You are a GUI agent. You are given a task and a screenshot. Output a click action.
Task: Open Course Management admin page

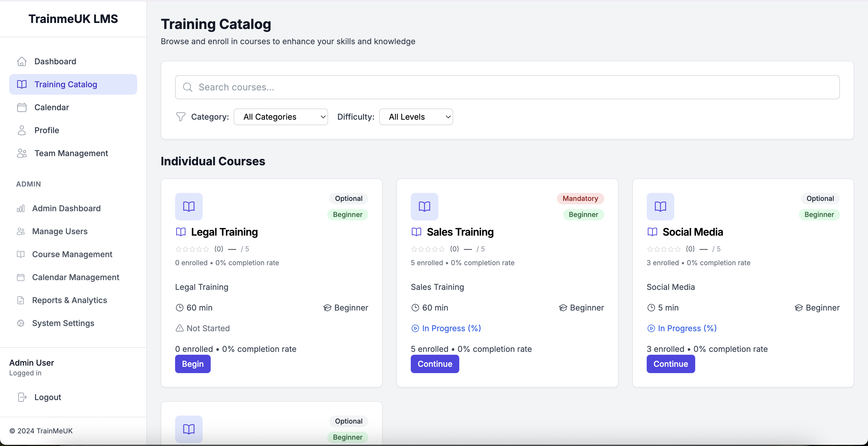[73, 254]
